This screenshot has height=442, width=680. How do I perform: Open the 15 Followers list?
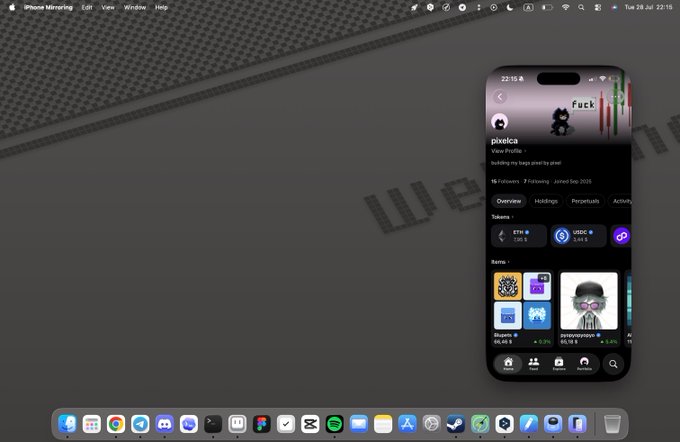pos(505,181)
